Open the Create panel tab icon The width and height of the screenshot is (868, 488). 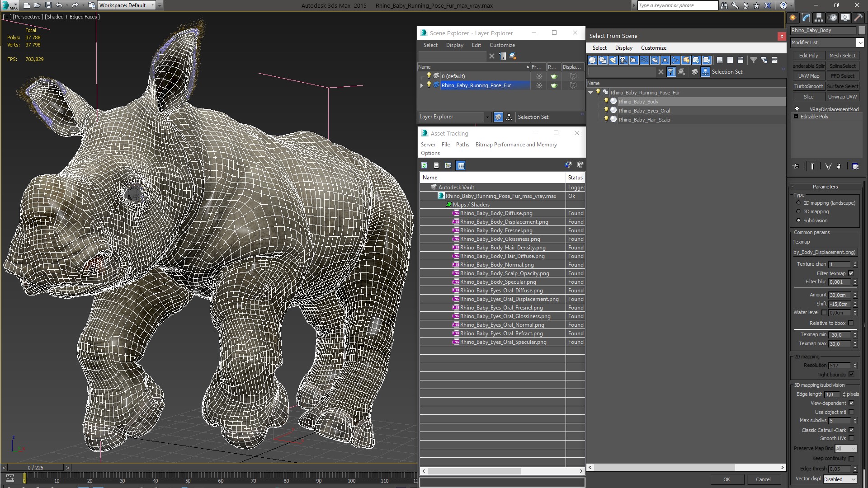[793, 18]
